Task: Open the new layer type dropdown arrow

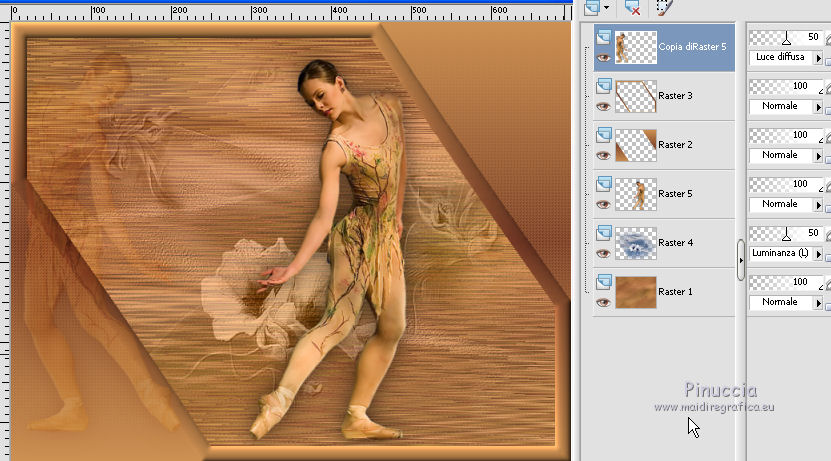Action: click(606, 7)
